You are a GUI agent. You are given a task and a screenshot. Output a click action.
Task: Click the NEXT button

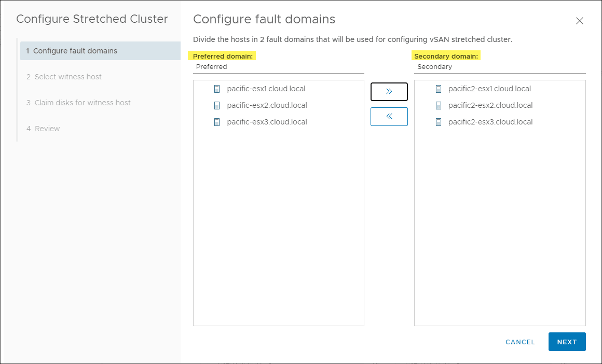(567, 342)
